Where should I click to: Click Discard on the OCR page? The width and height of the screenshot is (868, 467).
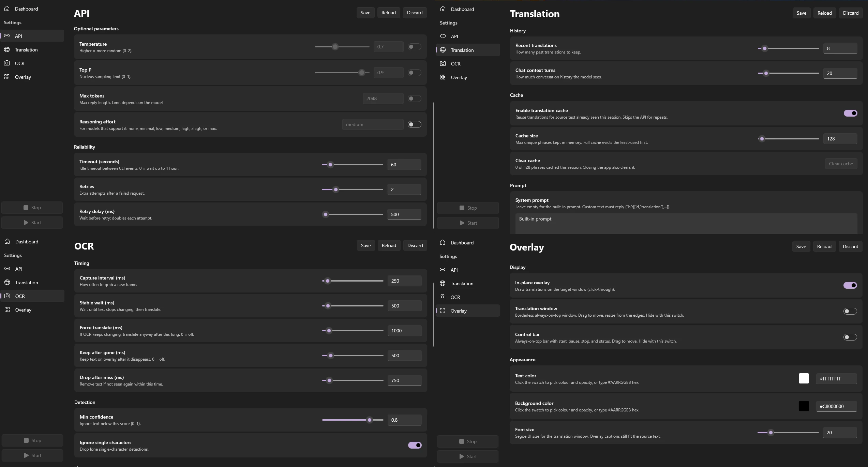click(x=415, y=245)
